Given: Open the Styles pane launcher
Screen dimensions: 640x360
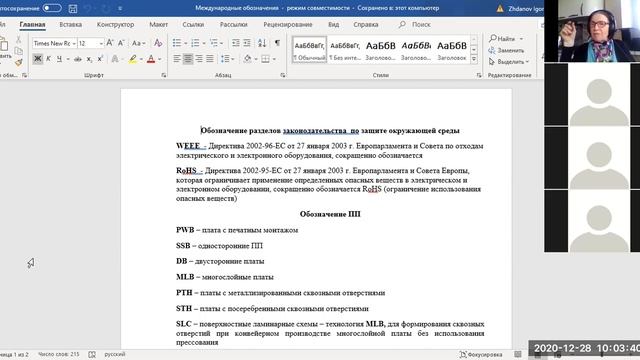Looking at the screenshot, I should [479, 75].
